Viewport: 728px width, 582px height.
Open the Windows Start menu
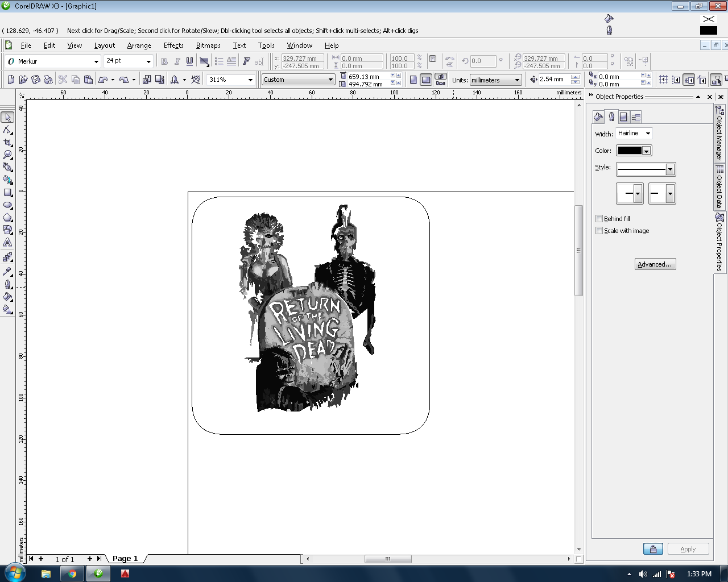(x=14, y=572)
